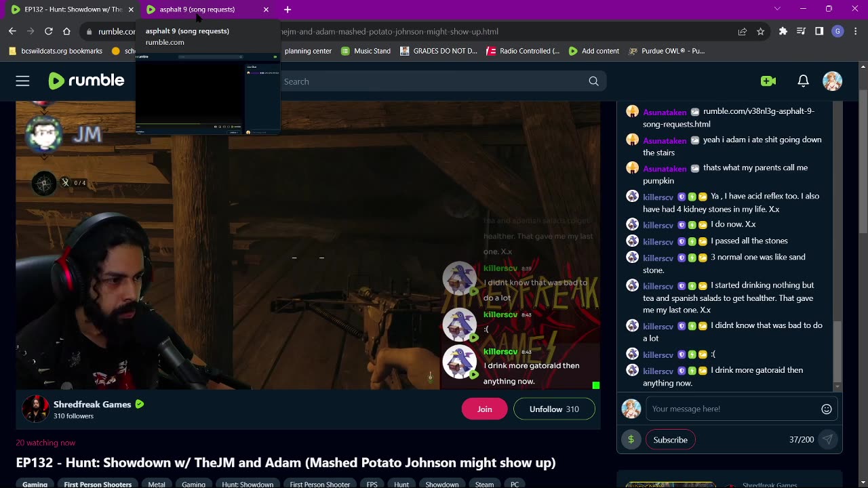Focus the 'Your message here!' chat input

732,409
